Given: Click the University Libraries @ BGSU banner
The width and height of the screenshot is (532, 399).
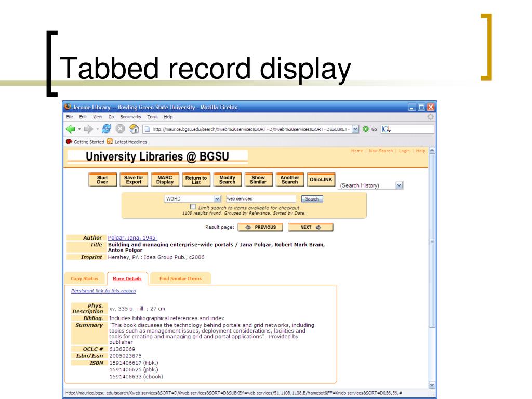Looking at the screenshot, I should point(157,157).
